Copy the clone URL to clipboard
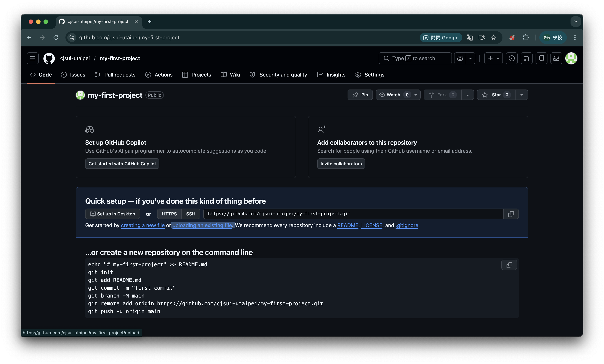604x364 pixels. coord(511,214)
